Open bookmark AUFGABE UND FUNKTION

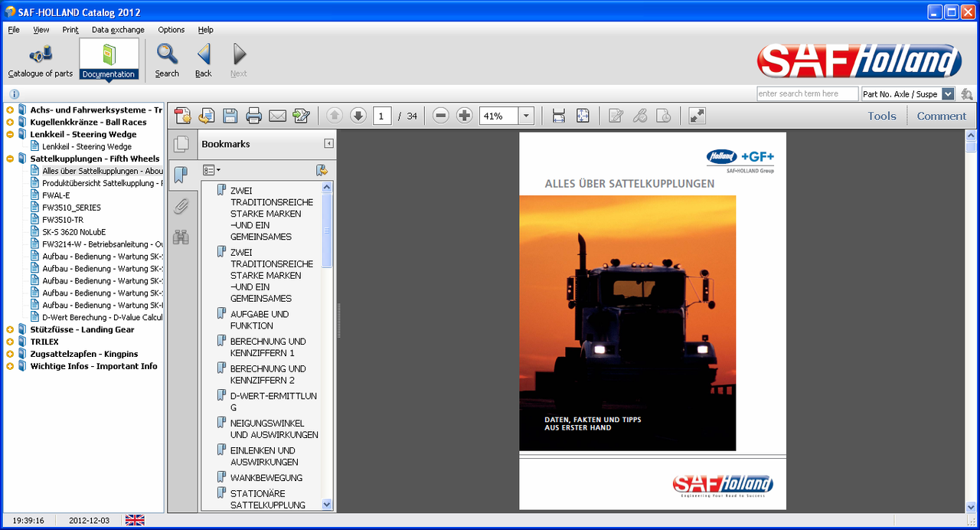pyautogui.click(x=260, y=320)
